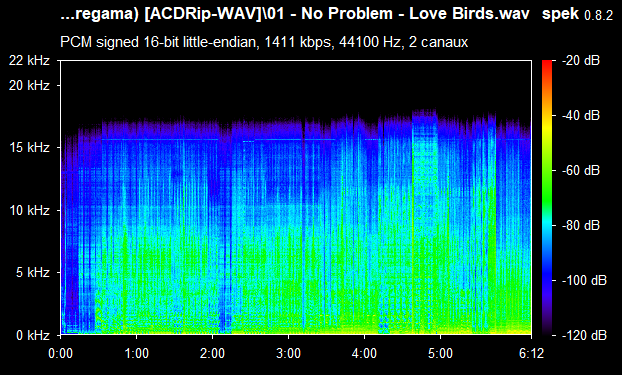The width and height of the screenshot is (622, 375).
Task: Click the 4:00 time axis marker
Action: pyautogui.click(x=365, y=353)
